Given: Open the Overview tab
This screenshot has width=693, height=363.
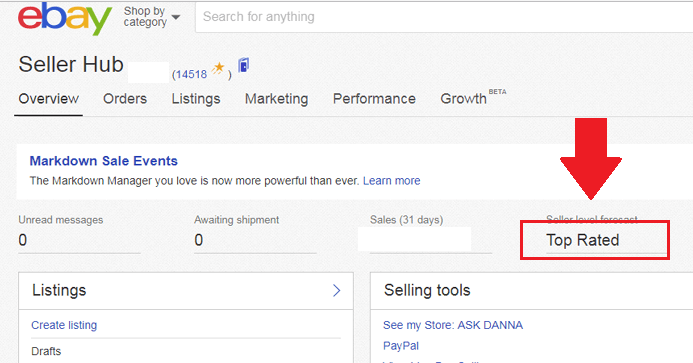Looking at the screenshot, I should point(49,99).
